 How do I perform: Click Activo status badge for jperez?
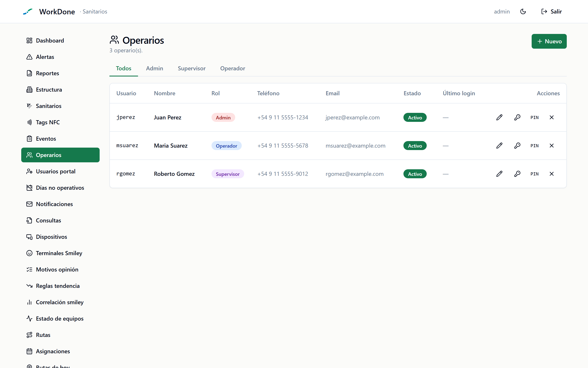[x=415, y=118]
